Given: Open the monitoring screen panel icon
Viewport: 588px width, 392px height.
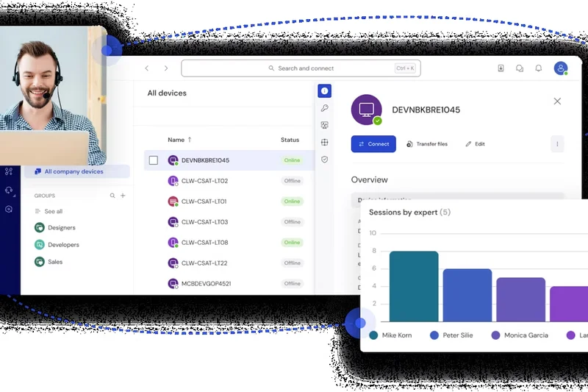Looking at the screenshot, I should tap(324, 125).
